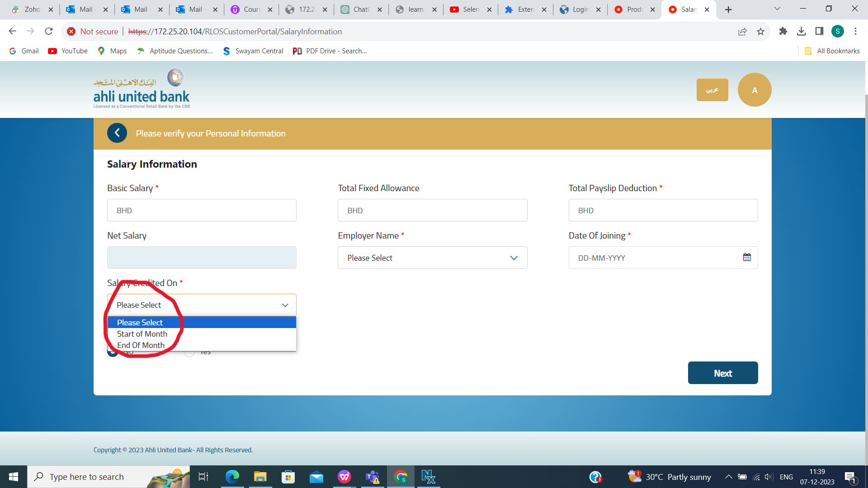Bookmark this page with the star icon
The height and width of the screenshot is (488, 868).
click(x=760, y=32)
